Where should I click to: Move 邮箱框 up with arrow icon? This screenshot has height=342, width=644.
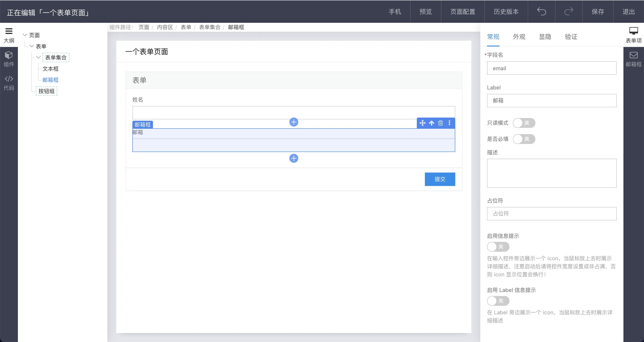point(432,123)
